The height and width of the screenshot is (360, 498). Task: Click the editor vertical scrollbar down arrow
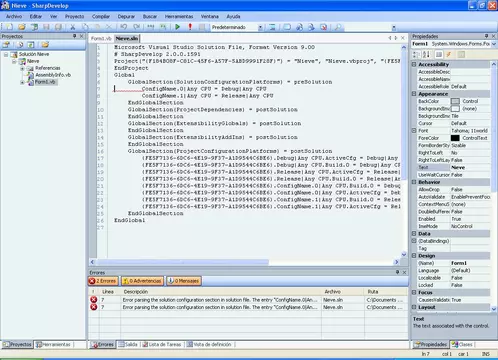[404, 254]
